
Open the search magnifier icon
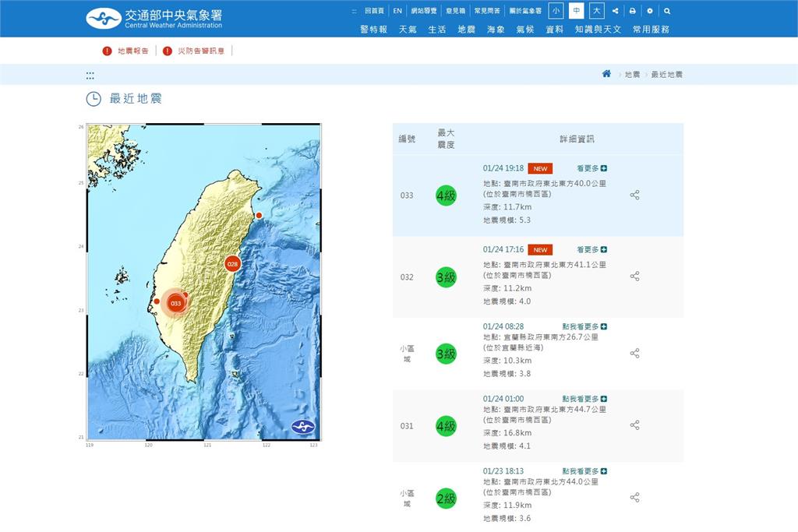pyautogui.click(x=667, y=11)
